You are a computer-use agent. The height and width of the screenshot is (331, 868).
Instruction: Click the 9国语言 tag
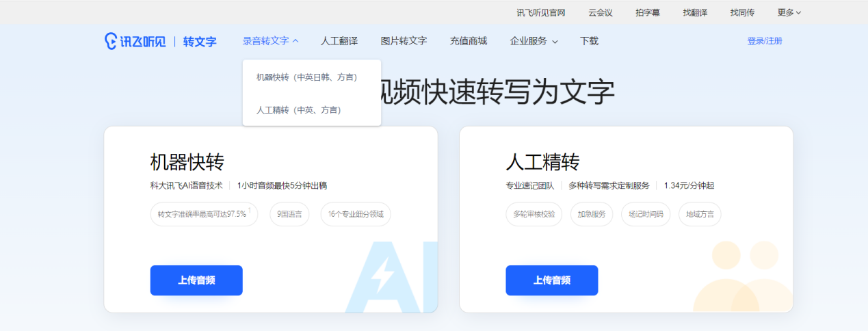(x=289, y=214)
